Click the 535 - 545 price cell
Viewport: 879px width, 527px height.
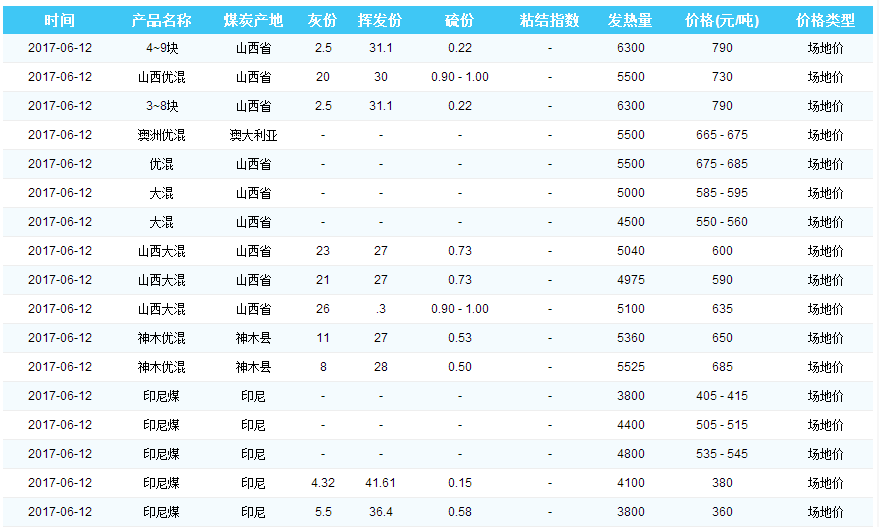coord(722,454)
